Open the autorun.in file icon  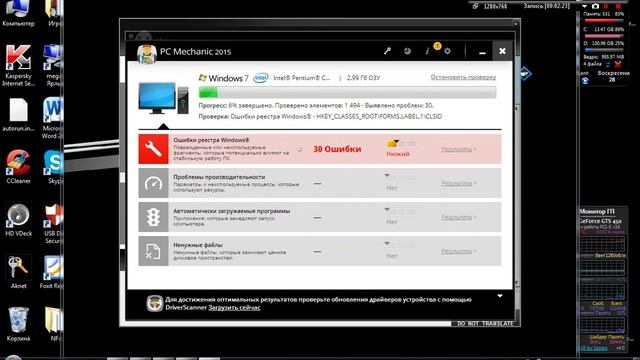18,115
